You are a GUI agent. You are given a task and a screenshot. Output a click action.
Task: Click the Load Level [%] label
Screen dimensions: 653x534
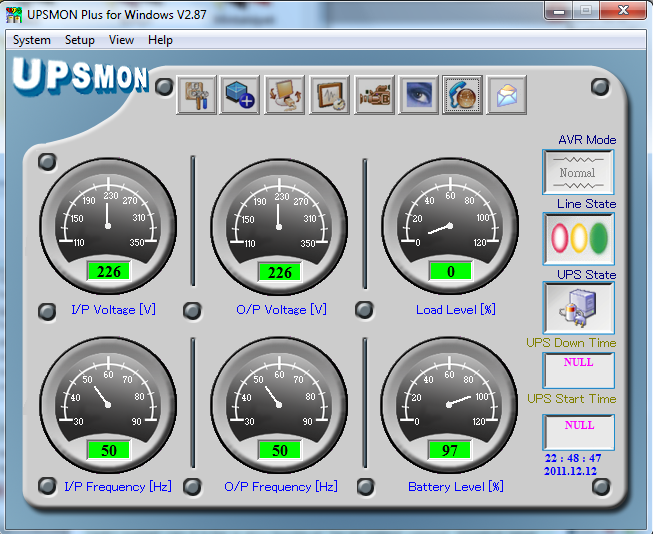(456, 309)
